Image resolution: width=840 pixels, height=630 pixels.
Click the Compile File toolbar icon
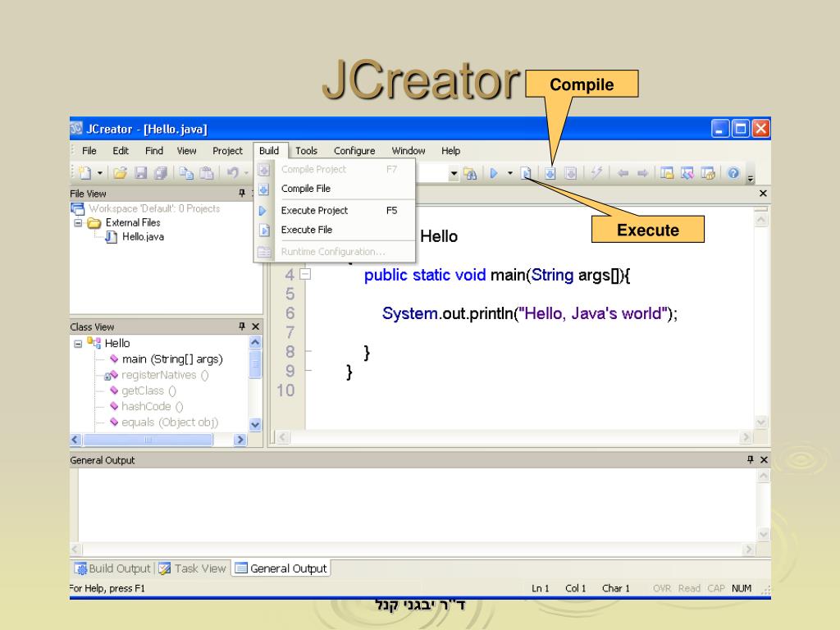pos(550,173)
